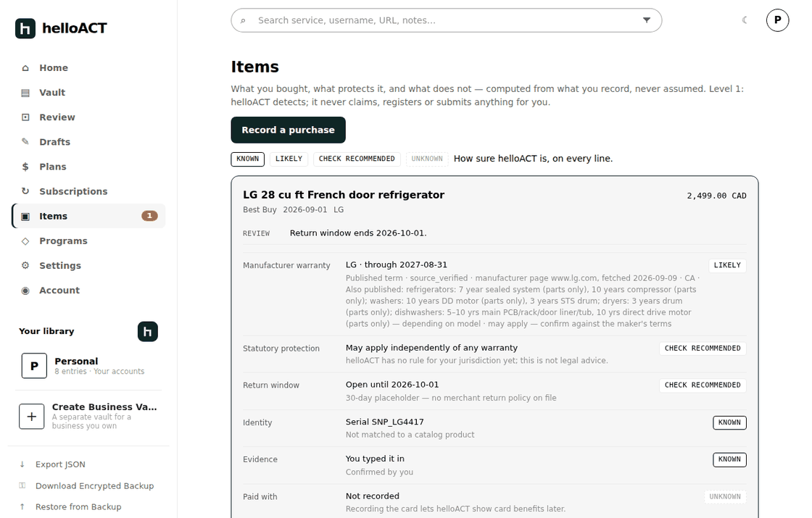Viewport: 812px width, 518px height.
Task: Click the Paid with UNKNOWN tag
Action: click(x=725, y=497)
